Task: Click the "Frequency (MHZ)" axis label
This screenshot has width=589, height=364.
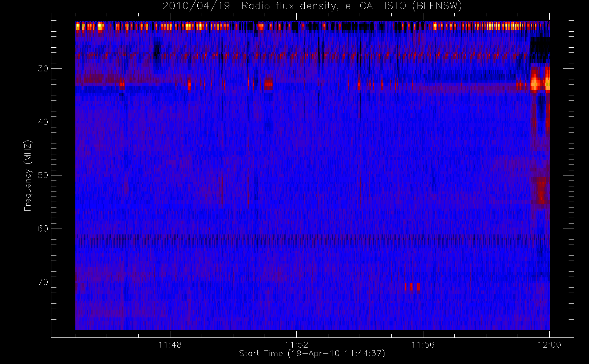Action: tap(28, 175)
